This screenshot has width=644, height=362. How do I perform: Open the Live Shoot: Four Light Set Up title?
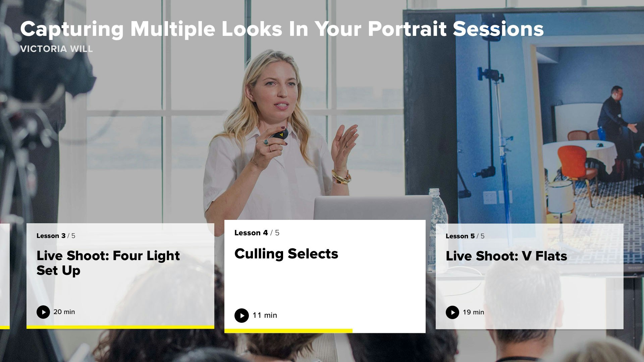[x=108, y=263]
